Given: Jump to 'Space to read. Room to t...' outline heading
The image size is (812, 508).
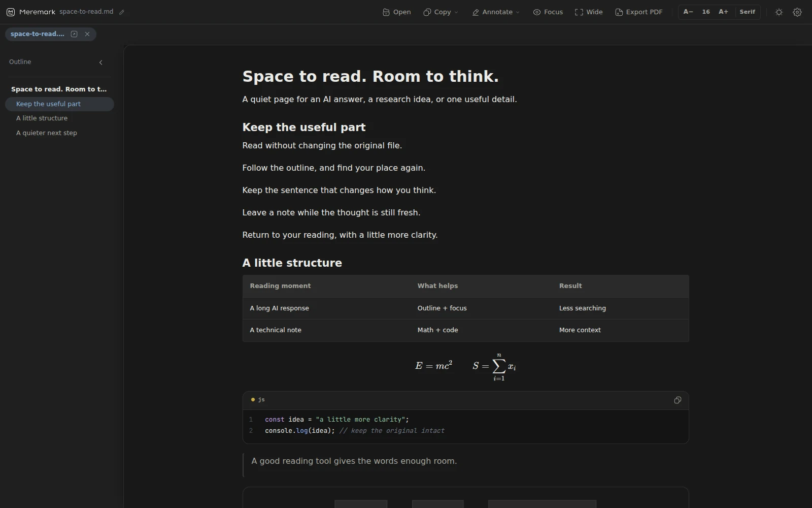Looking at the screenshot, I should (59, 89).
